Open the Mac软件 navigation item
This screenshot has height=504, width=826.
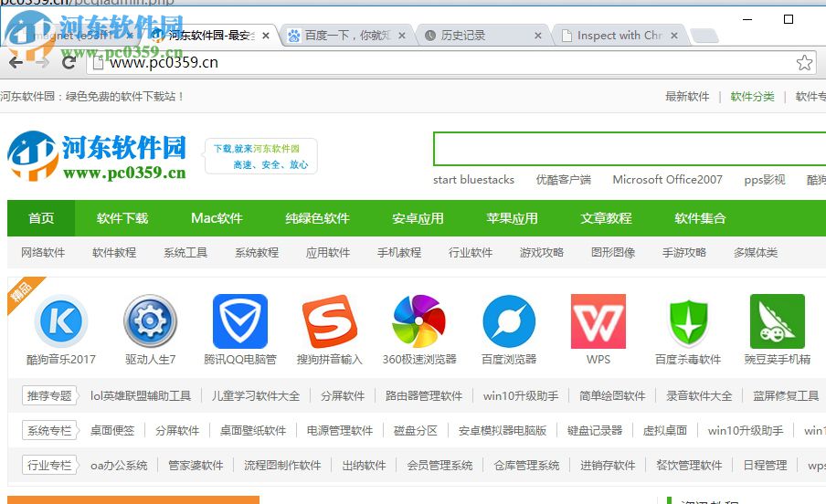[x=217, y=218]
